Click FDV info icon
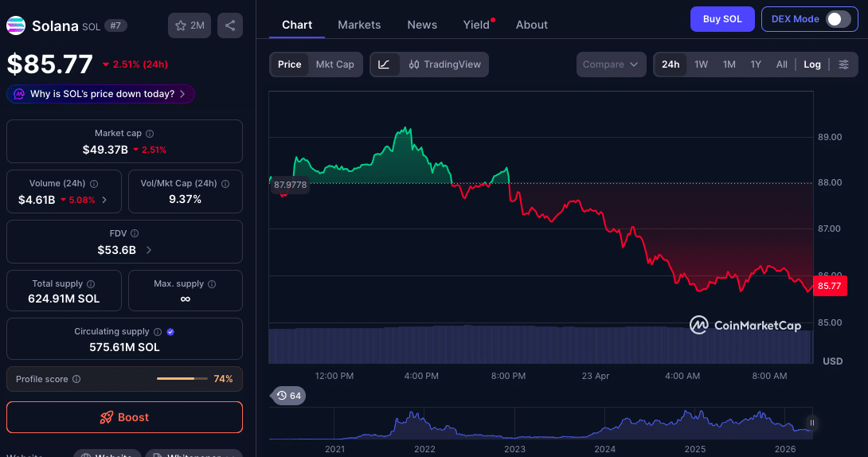This screenshot has width=868, height=457. coord(135,233)
